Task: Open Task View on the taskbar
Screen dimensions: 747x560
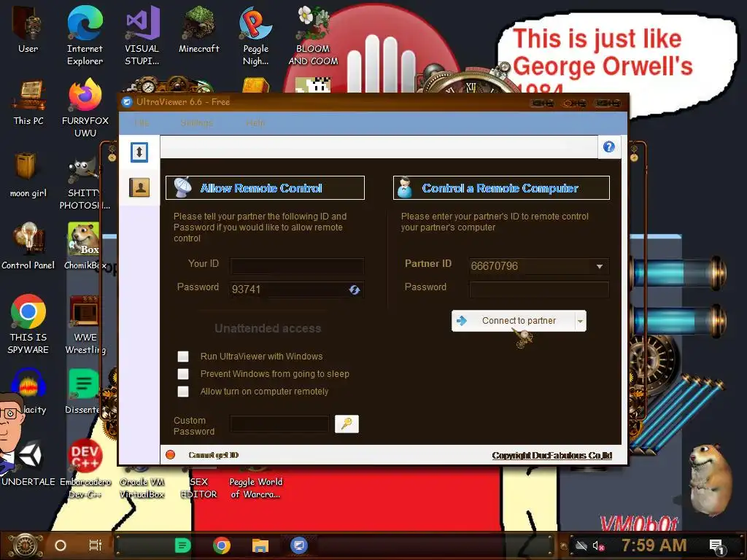Action: coord(96,545)
